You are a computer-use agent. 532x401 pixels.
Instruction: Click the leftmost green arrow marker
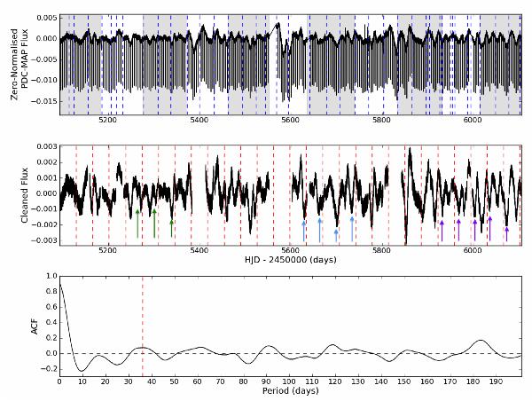[137, 224]
